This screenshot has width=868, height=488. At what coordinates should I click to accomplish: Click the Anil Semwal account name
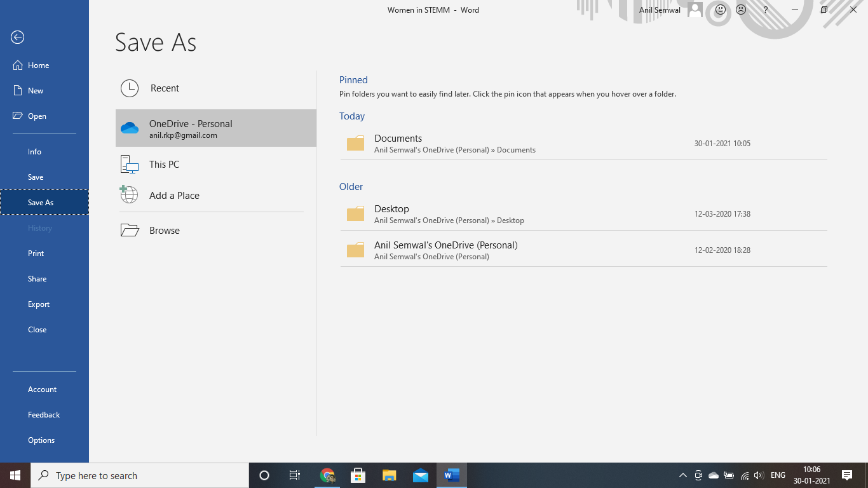[x=660, y=10]
